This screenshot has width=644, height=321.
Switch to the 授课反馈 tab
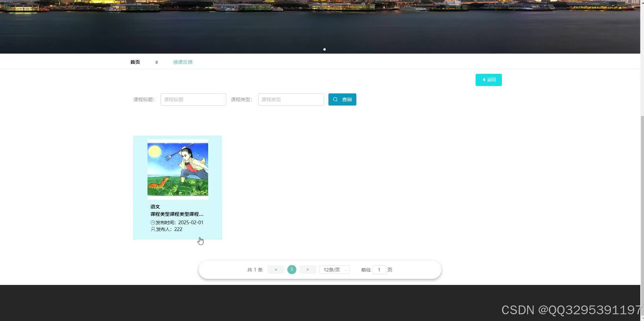pos(183,62)
